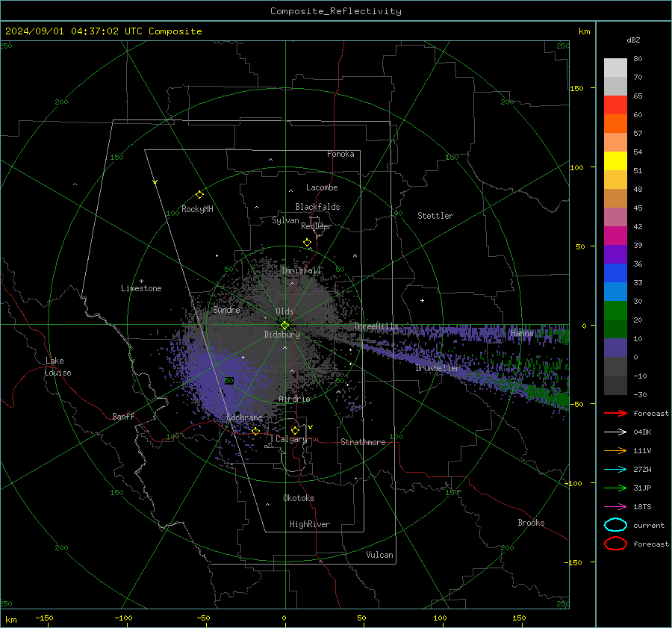The width and height of the screenshot is (672, 628).
Task: Click the magenta swatch in dBZ scale
Action: click(615, 236)
